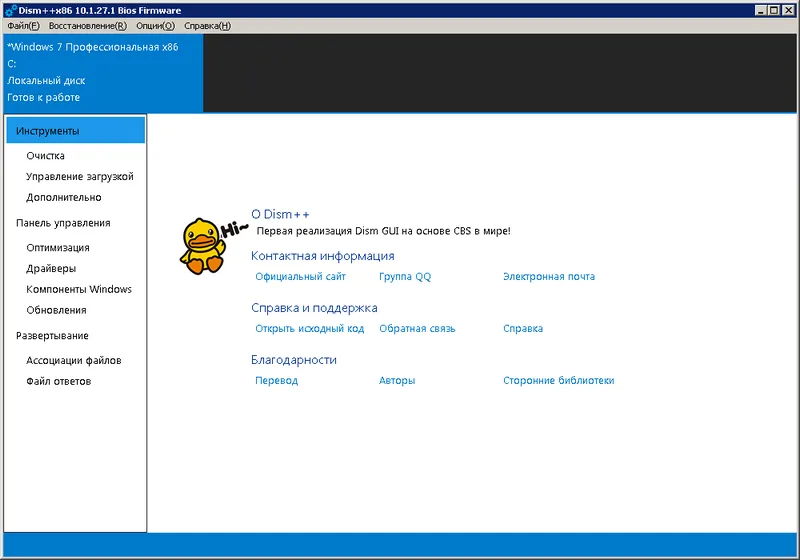Open Ассоциации файлов section
This screenshot has width=800, height=560.
click(x=73, y=361)
